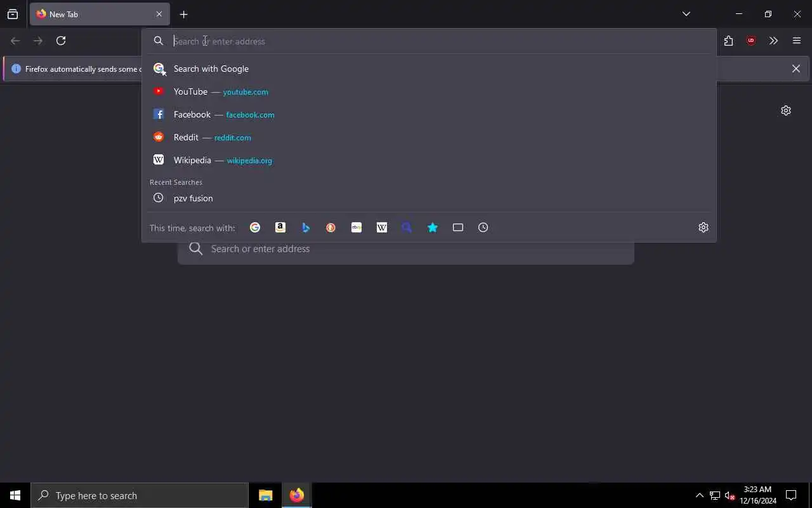Screen dimensions: 812x508
Task: Open Firefox View icon
Action: (x=13, y=14)
